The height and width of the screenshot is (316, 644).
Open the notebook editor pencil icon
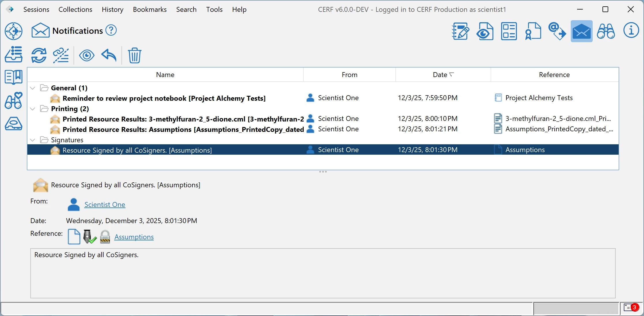click(x=460, y=31)
